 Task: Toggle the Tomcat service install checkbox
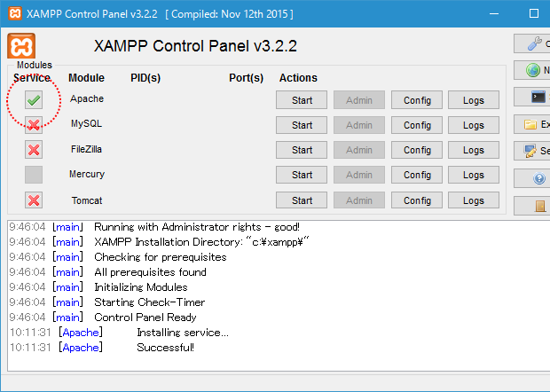point(34,200)
